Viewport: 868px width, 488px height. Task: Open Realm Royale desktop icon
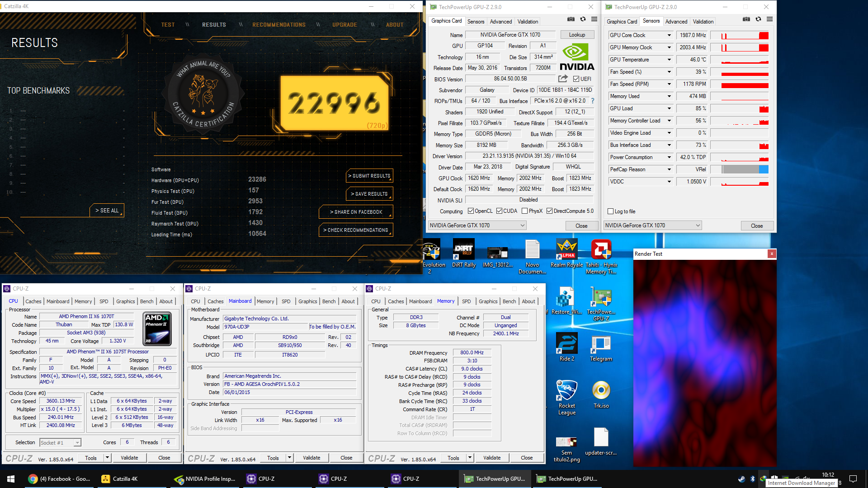[x=566, y=253]
